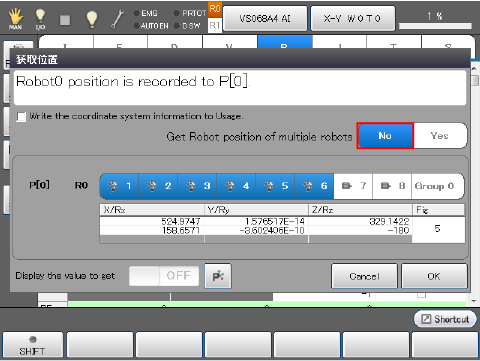Select Yes for multiple robots position
480x361 pixels.
(440, 136)
